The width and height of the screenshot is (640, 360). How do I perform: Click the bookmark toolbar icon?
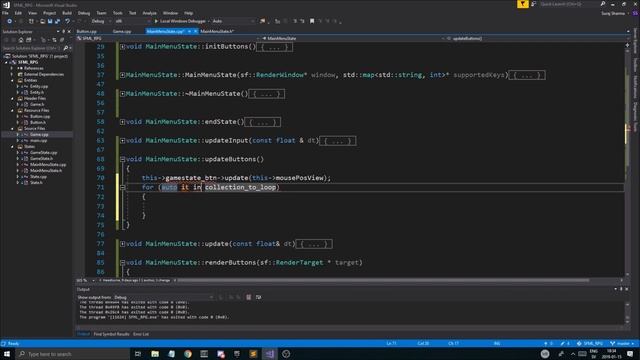click(x=312, y=21)
